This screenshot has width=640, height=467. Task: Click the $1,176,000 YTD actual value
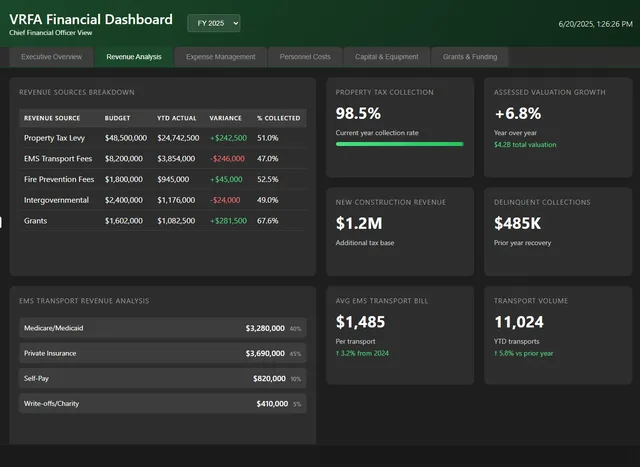click(176, 200)
